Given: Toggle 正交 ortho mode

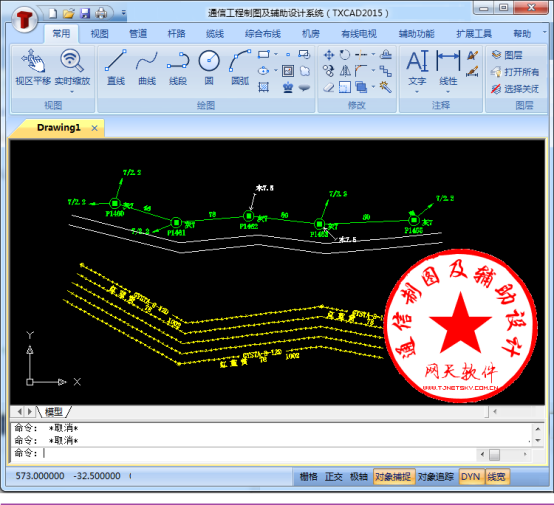Looking at the screenshot, I should coord(334,477).
